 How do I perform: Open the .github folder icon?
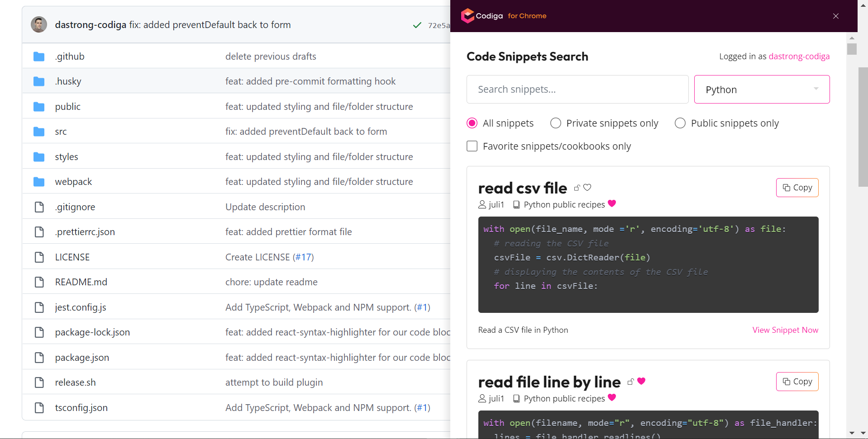point(39,57)
